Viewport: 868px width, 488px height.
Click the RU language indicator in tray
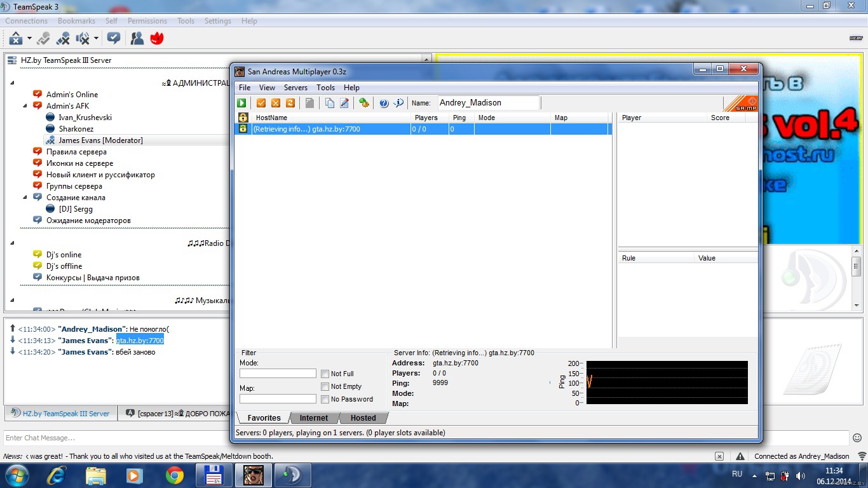click(x=737, y=474)
